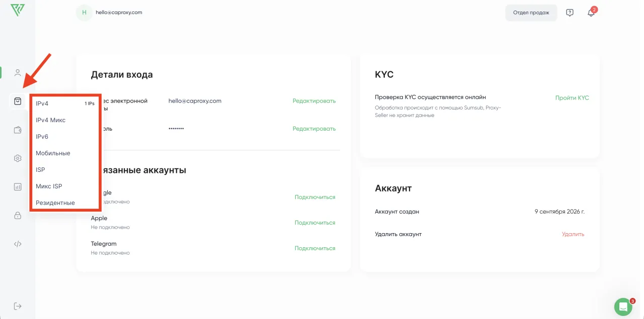The image size is (644, 319).
Task: Click the Аккаунт heading
Action: (393, 188)
